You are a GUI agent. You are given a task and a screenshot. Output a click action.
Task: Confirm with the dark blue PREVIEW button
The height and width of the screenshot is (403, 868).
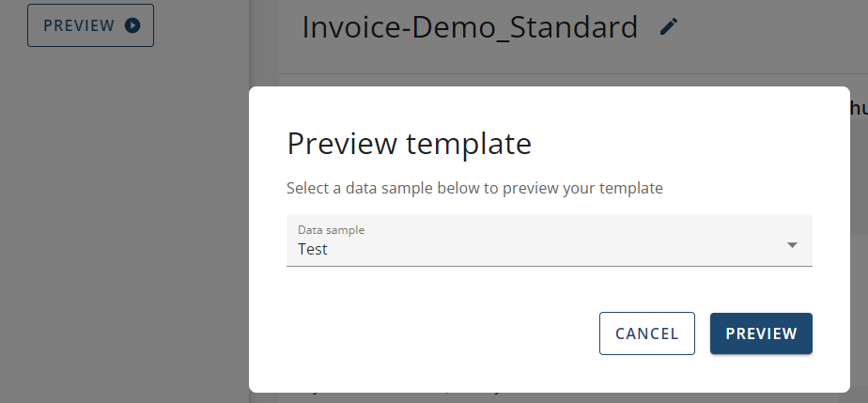[x=761, y=333]
